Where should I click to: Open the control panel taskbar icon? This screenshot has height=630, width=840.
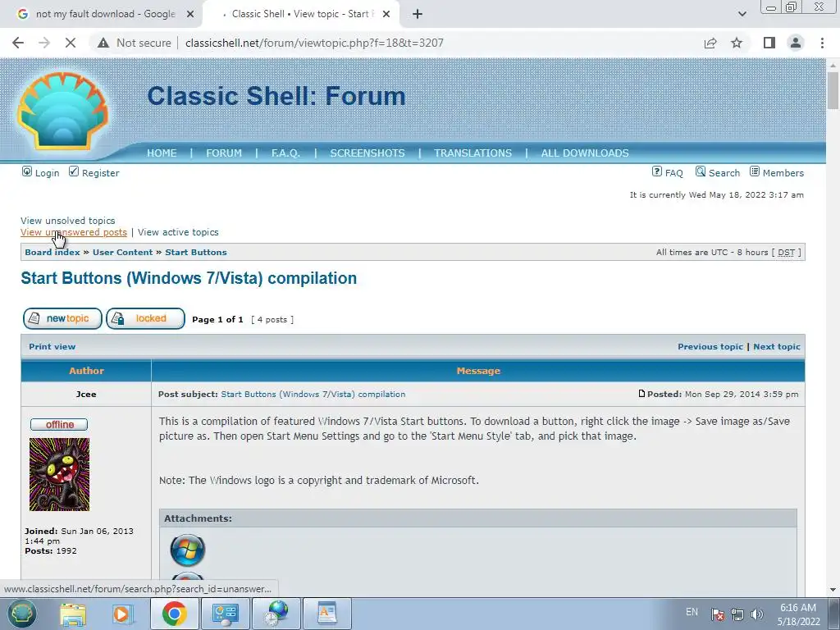(225, 614)
